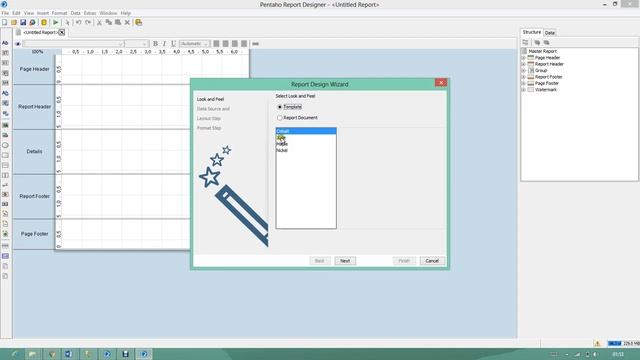Select Nickel template in the list
Screen dimensions: 640x360
click(x=306, y=150)
